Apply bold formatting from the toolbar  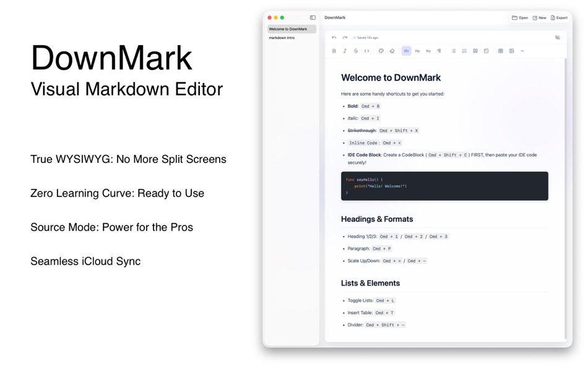tap(334, 51)
